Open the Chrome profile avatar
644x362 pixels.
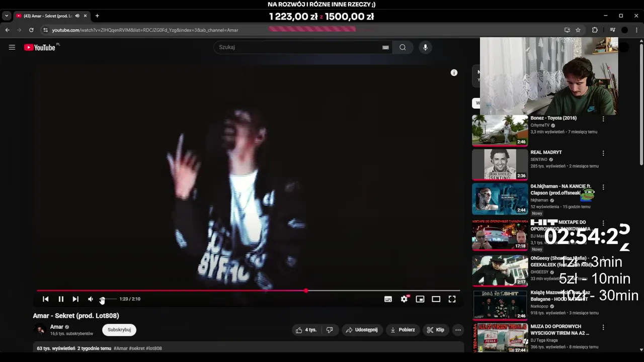click(x=624, y=30)
